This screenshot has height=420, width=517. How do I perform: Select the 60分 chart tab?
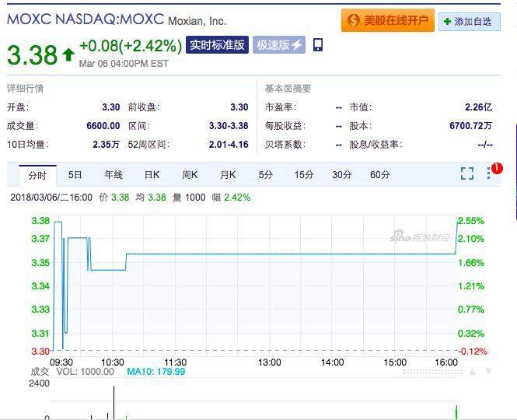coord(380,174)
